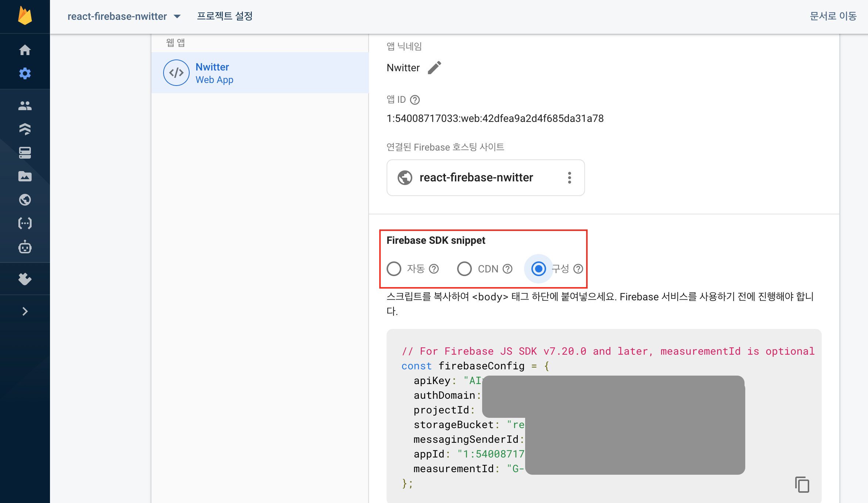Open Extensions icon in sidebar
This screenshot has width=868, height=503.
25,279
